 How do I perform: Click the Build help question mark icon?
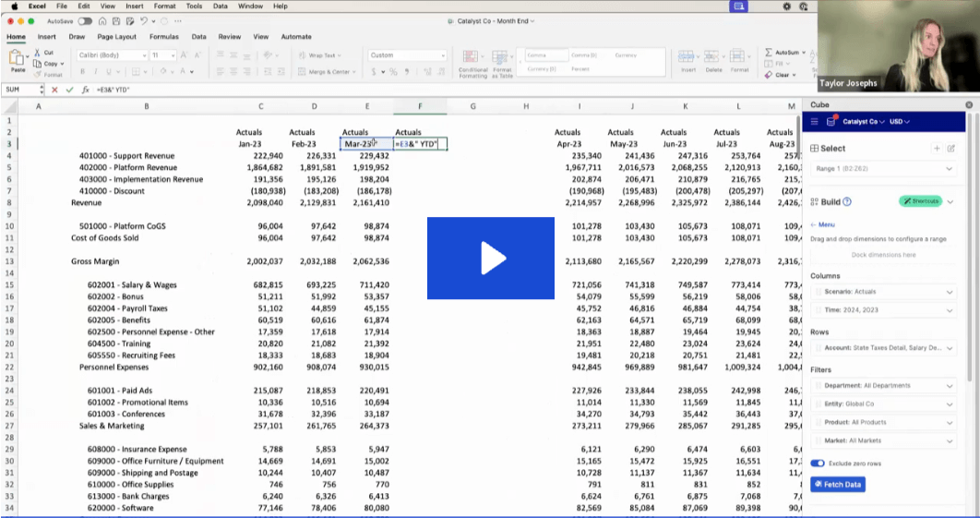[x=847, y=201]
